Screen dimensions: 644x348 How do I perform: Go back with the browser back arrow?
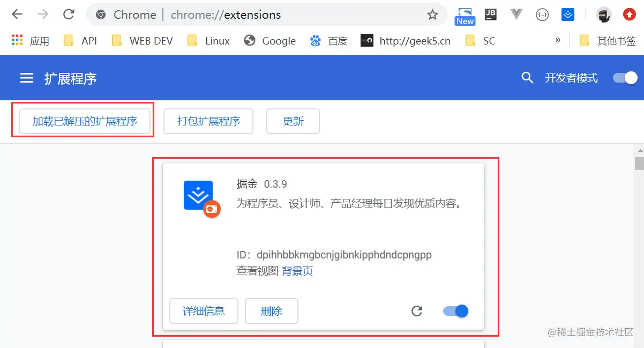coord(17,14)
